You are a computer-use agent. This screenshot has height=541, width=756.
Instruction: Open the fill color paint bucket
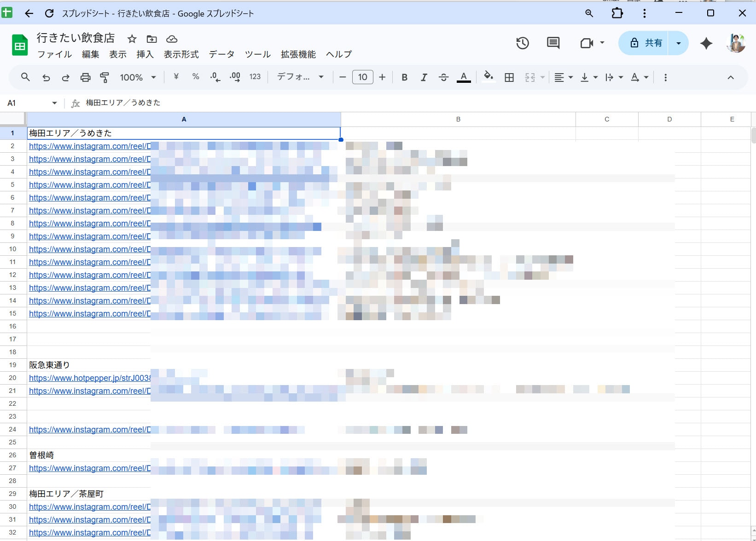click(488, 76)
